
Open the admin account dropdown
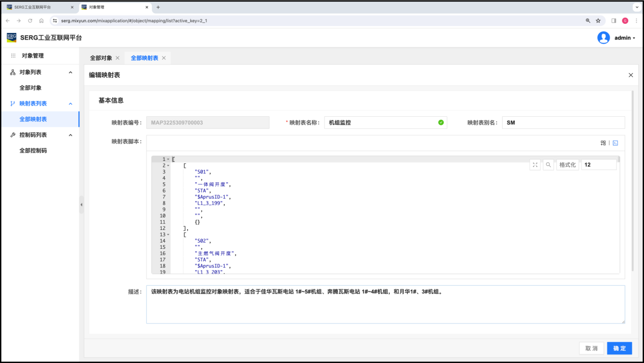click(625, 38)
